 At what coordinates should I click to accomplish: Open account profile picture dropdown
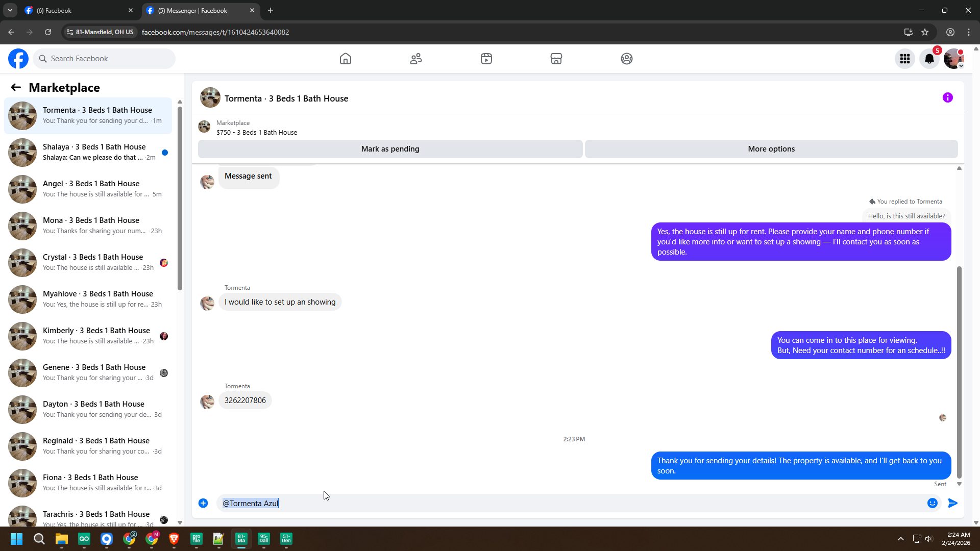click(953, 59)
